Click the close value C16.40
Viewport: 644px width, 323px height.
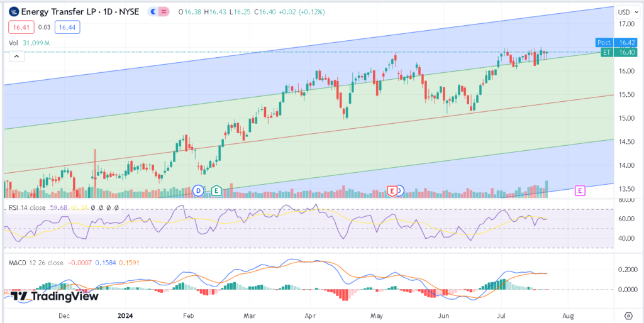tap(265, 12)
